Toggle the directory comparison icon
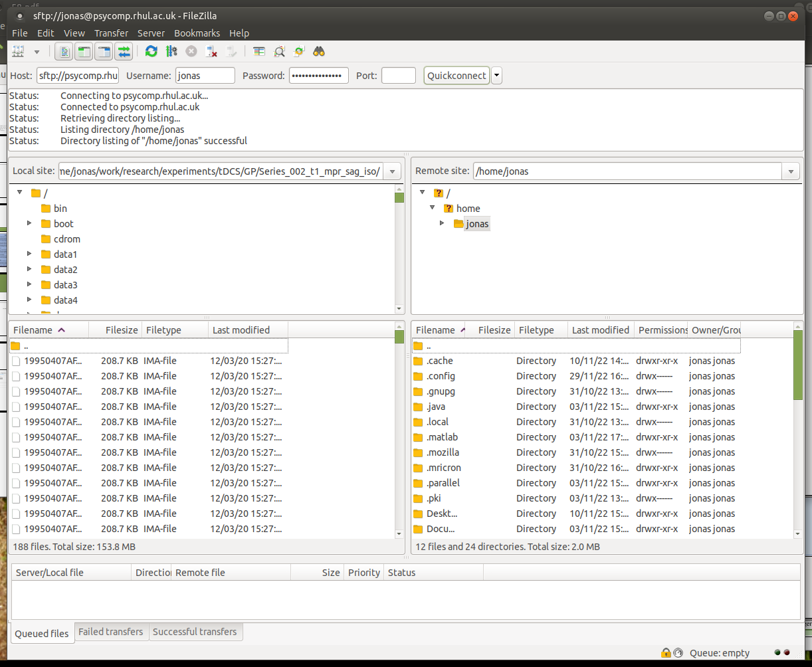812x667 pixels. (279, 51)
